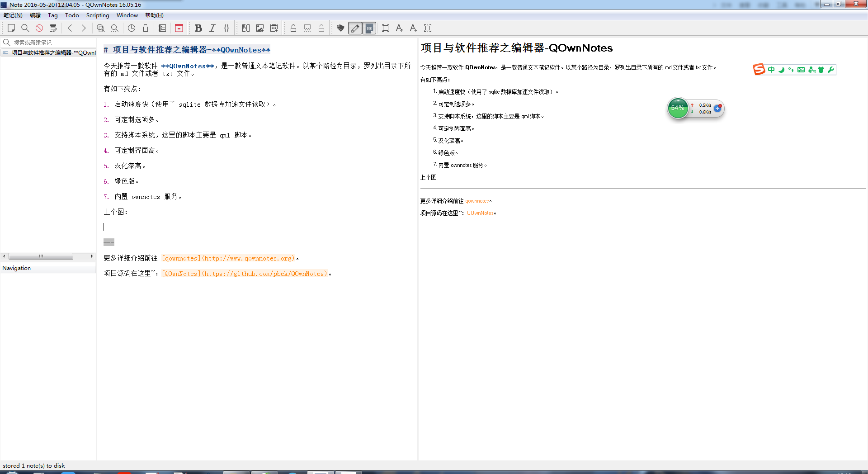Click blue plus on speed widget
868x474 pixels.
(x=717, y=108)
